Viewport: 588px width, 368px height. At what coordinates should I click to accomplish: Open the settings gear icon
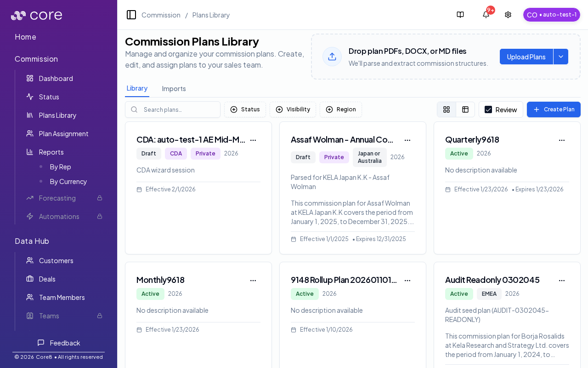click(x=508, y=15)
